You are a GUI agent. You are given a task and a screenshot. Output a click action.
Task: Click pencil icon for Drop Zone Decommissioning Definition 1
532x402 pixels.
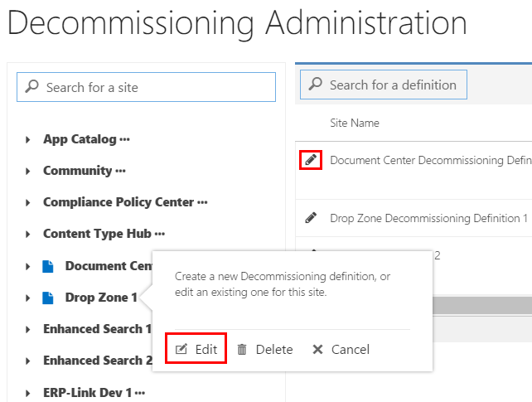[x=311, y=218]
